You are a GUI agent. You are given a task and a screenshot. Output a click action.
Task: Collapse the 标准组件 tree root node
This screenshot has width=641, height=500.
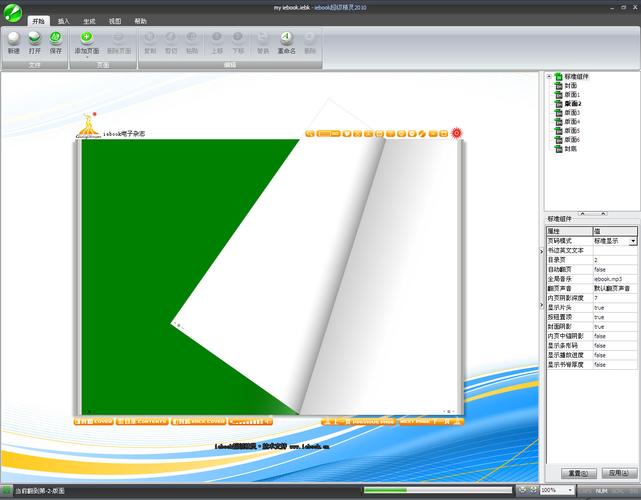click(x=549, y=76)
